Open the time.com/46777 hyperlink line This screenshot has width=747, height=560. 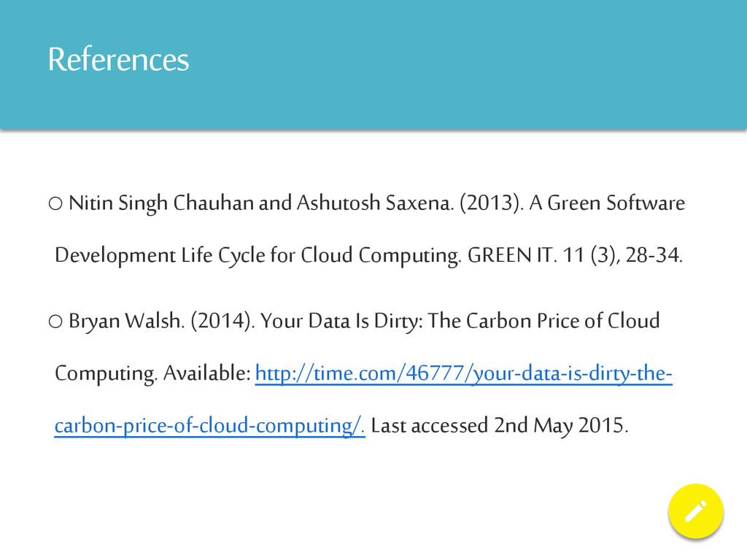(x=463, y=375)
